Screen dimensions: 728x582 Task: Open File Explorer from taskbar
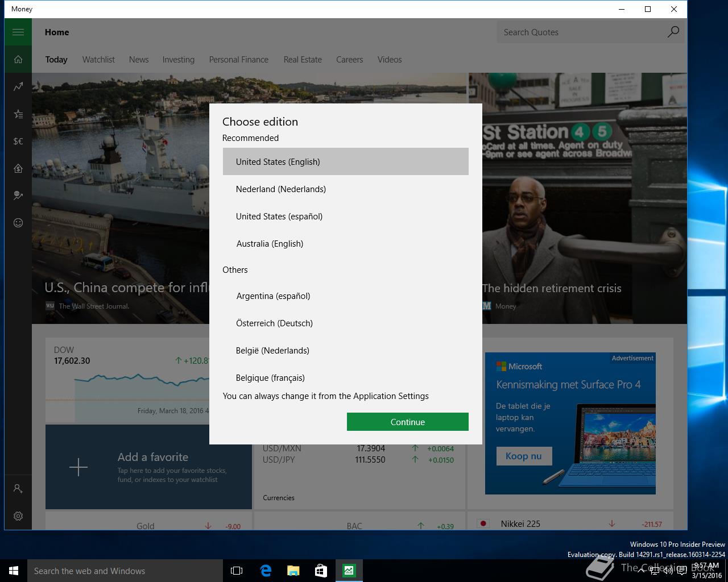(x=293, y=571)
